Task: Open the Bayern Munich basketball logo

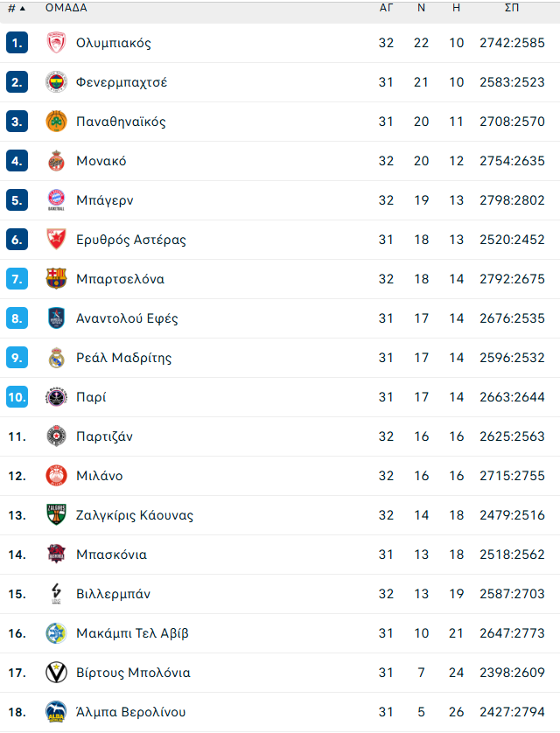Action: pyautogui.click(x=56, y=200)
